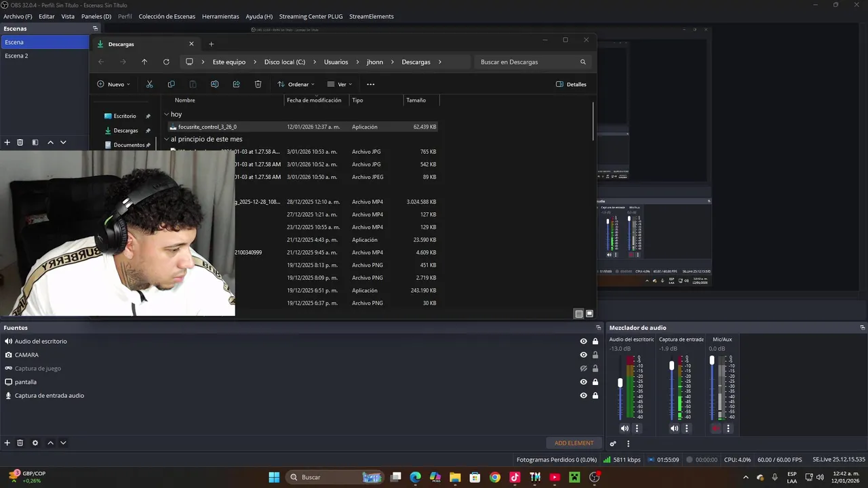Image resolution: width=868 pixels, height=488 pixels.
Task: Open source properties gear in Fuentes toolbar
Action: [35, 443]
